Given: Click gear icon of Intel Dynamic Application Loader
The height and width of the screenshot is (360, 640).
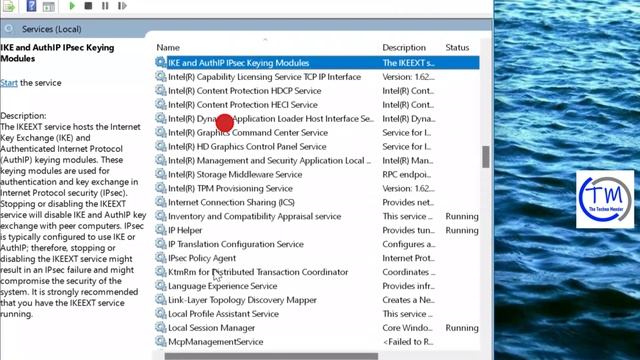Looking at the screenshot, I should [x=160, y=118].
